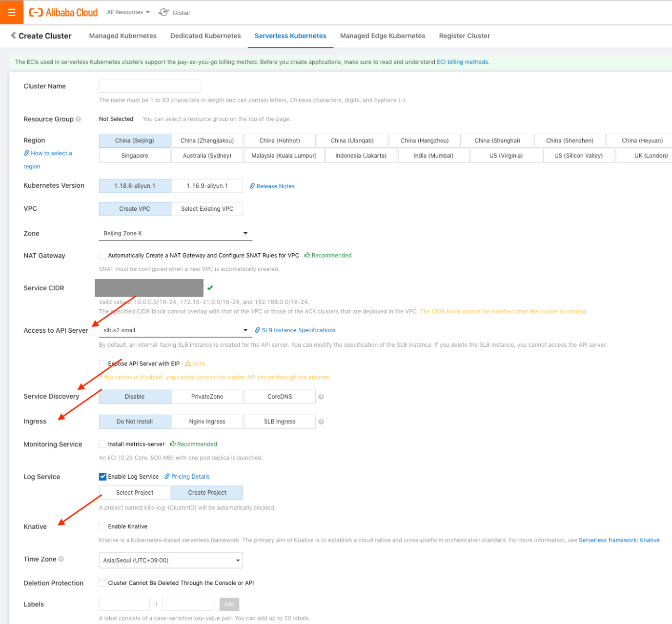The image size is (672, 624).
Task: Select the US (Silicon Valley) region
Action: [579, 156]
